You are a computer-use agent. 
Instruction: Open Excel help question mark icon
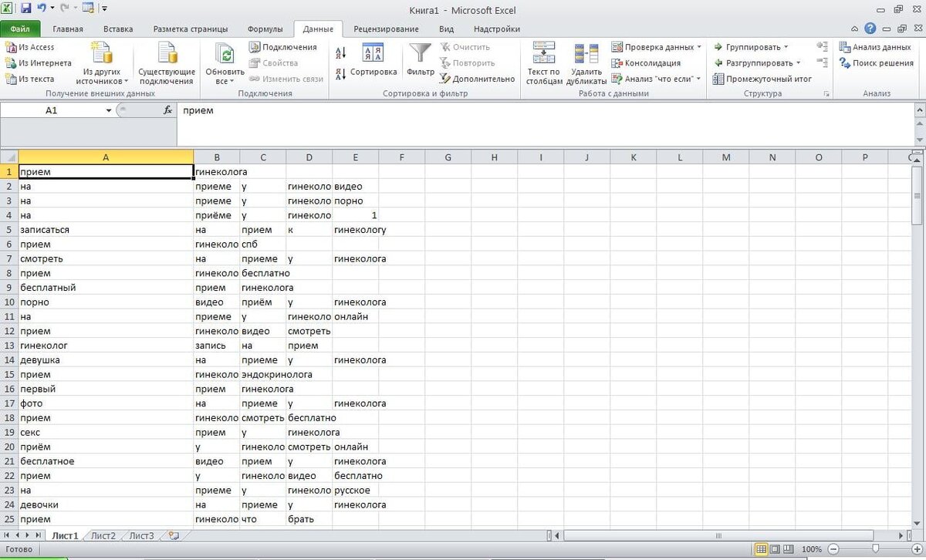pyautogui.click(x=870, y=29)
